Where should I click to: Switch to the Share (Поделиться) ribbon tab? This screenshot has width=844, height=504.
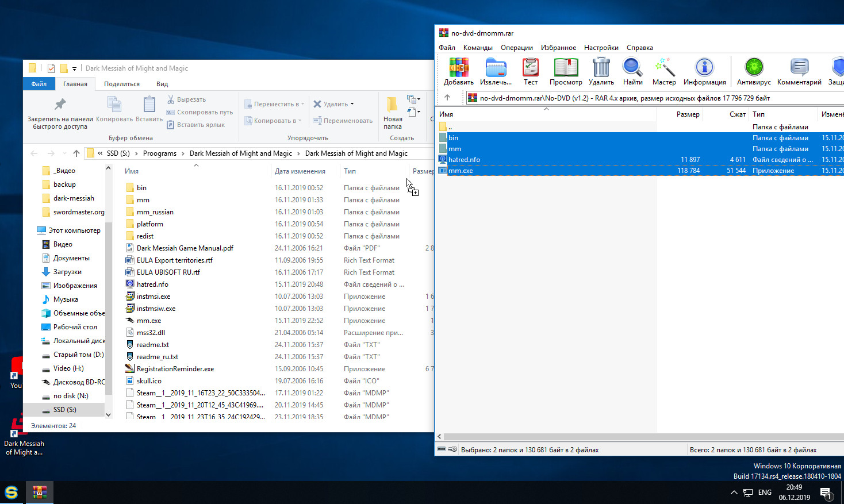[x=122, y=84]
